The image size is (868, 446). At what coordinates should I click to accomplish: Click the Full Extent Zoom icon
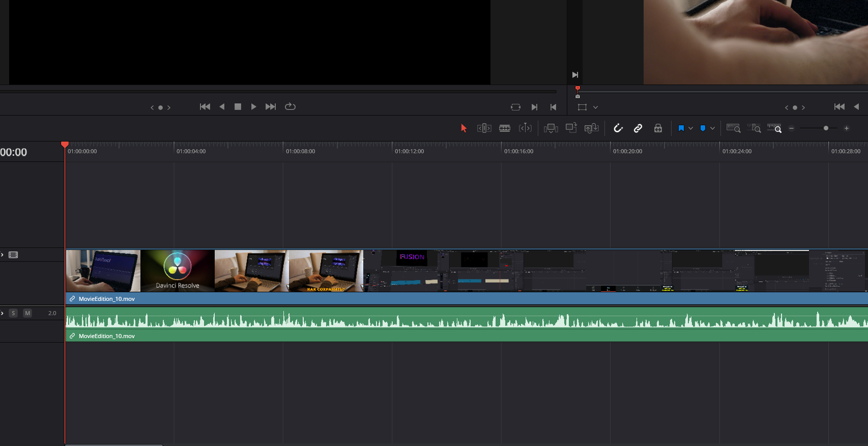point(733,128)
